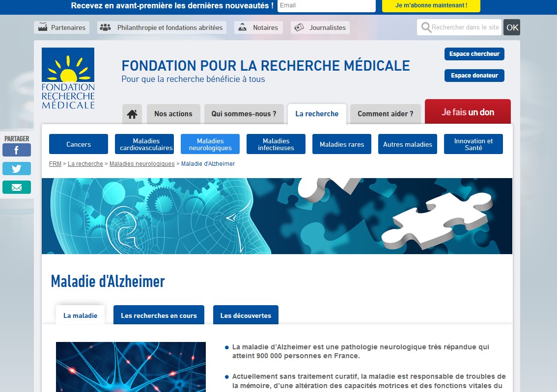The width and height of the screenshot is (557, 392).
Task: Click the Recevez en avant-première newsletter text
Action: pyautogui.click(x=172, y=6)
